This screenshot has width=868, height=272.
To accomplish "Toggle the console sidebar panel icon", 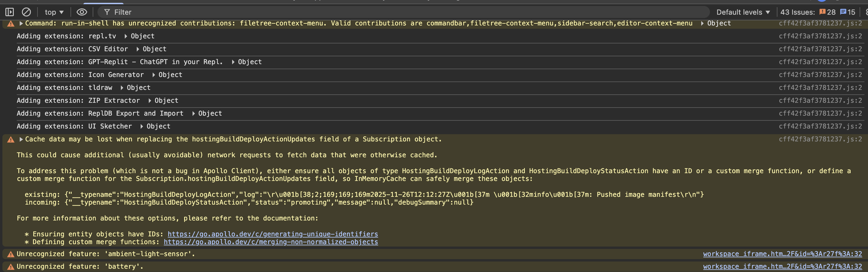I will [x=9, y=12].
